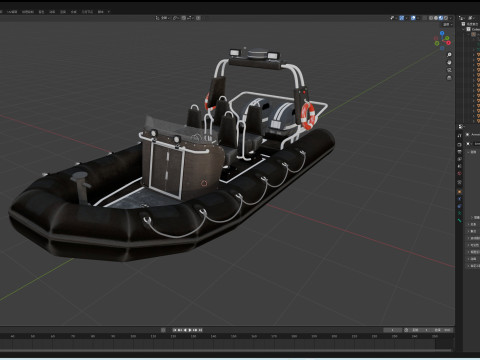
Task: Toggle snapping magnet in viewport header
Action: [184, 18]
